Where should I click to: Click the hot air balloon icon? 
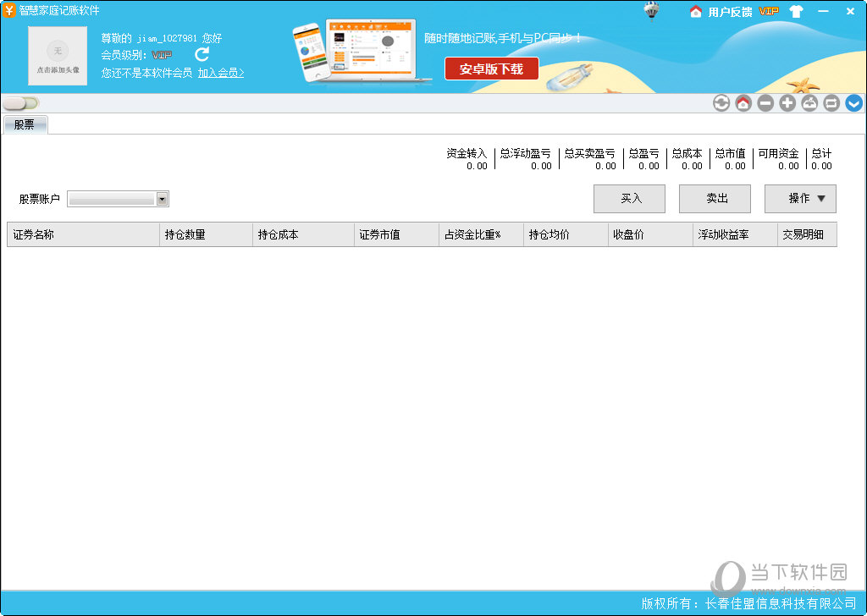click(x=651, y=10)
